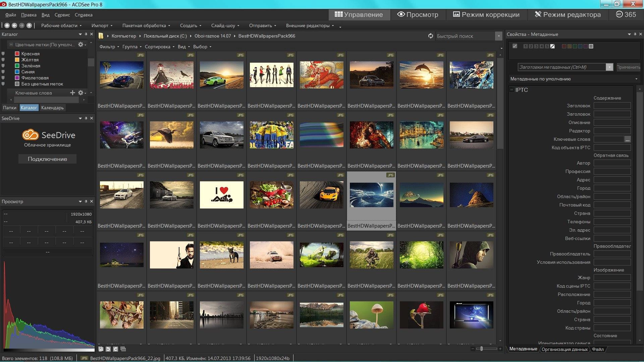
Task: Pin the Свойства - Метаданные panel
Action: click(635, 34)
